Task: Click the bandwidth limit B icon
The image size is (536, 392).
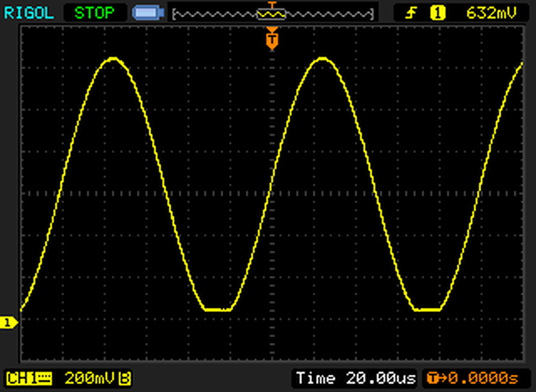Action: 125,379
